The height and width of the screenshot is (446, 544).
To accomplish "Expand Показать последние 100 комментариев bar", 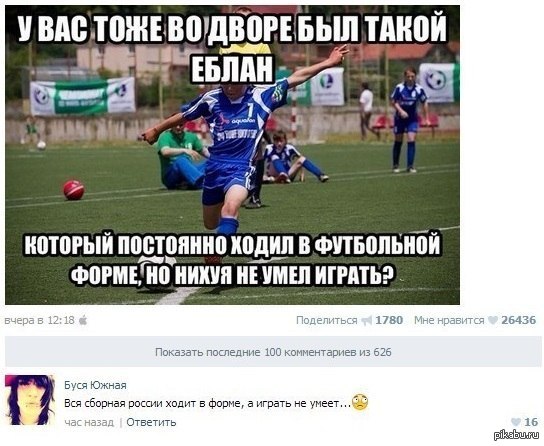I will click(273, 352).
